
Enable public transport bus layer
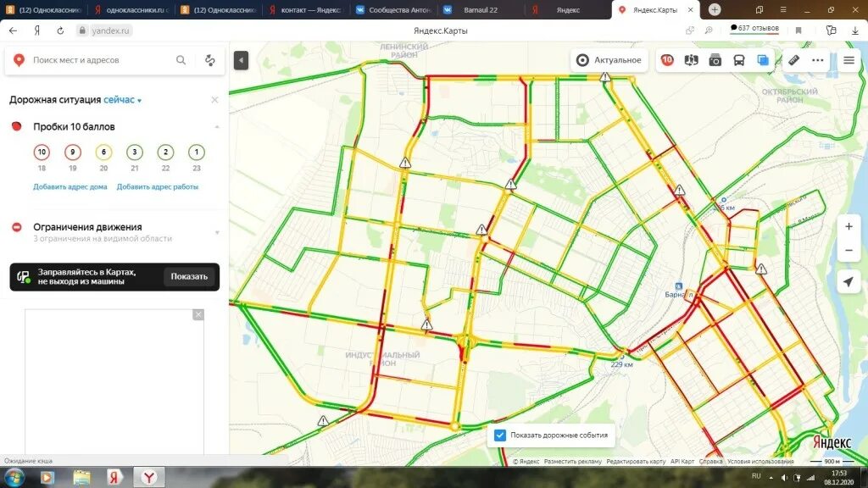pos(739,60)
